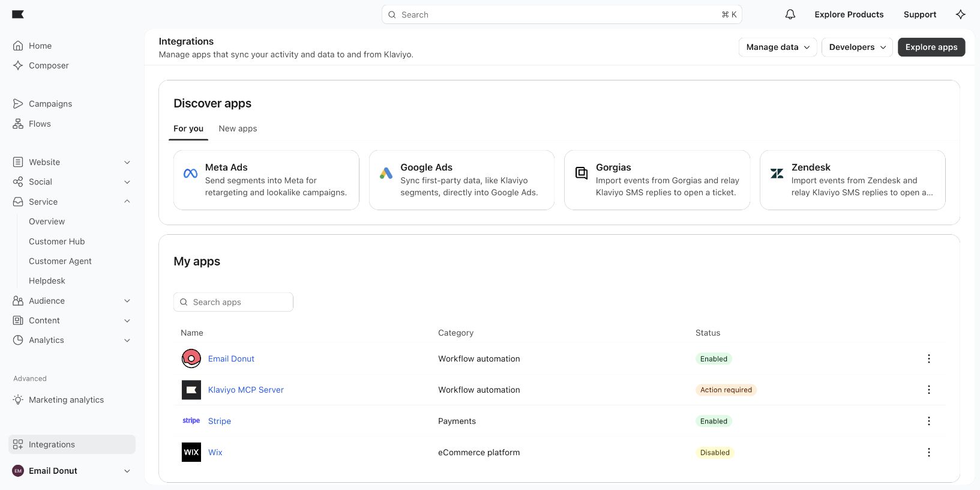
Task: Open the Stripe app link
Action: click(x=220, y=421)
